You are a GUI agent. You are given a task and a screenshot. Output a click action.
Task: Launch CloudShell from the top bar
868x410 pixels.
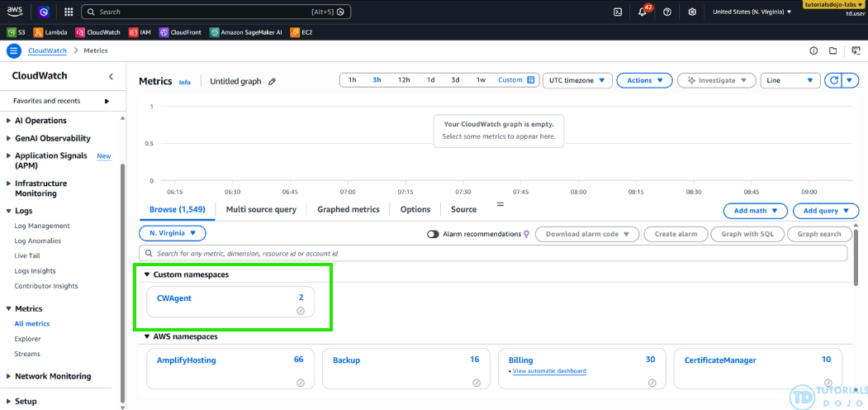click(x=618, y=12)
